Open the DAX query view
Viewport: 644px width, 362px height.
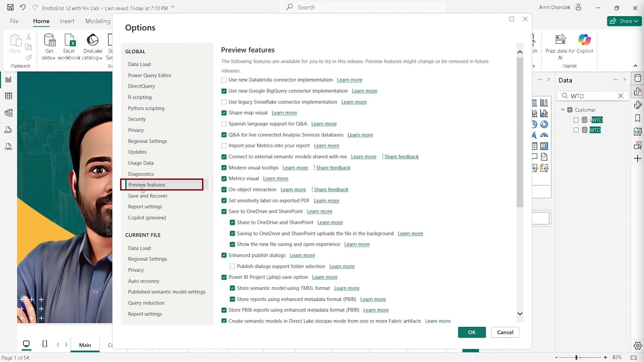8,130
